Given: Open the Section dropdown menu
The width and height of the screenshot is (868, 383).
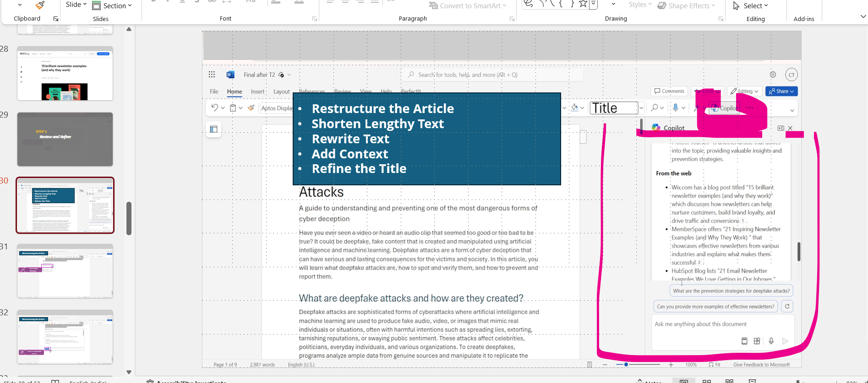Looking at the screenshot, I should click(112, 5).
